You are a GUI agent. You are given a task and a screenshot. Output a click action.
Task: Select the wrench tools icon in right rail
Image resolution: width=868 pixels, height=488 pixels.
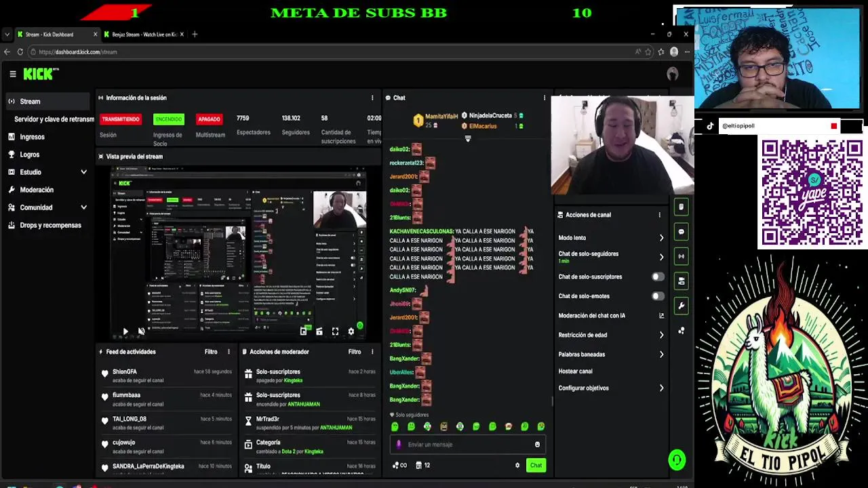click(x=682, y=306)
